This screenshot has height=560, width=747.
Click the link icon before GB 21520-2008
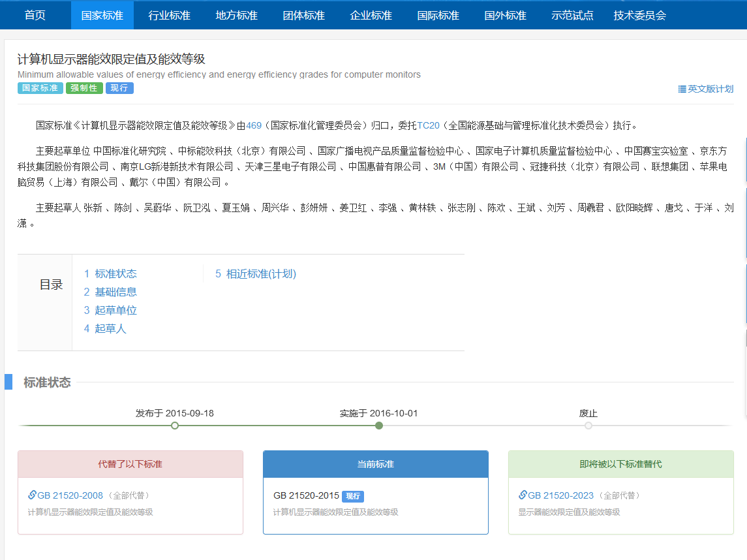32,495
